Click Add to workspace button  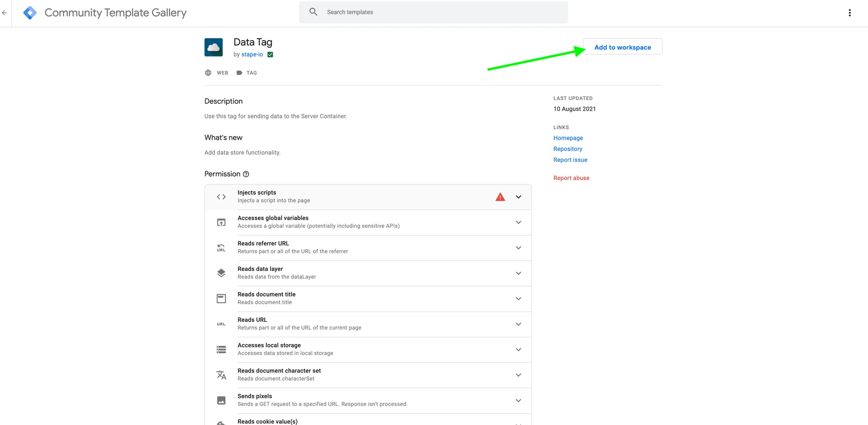(x=623, y=47)
